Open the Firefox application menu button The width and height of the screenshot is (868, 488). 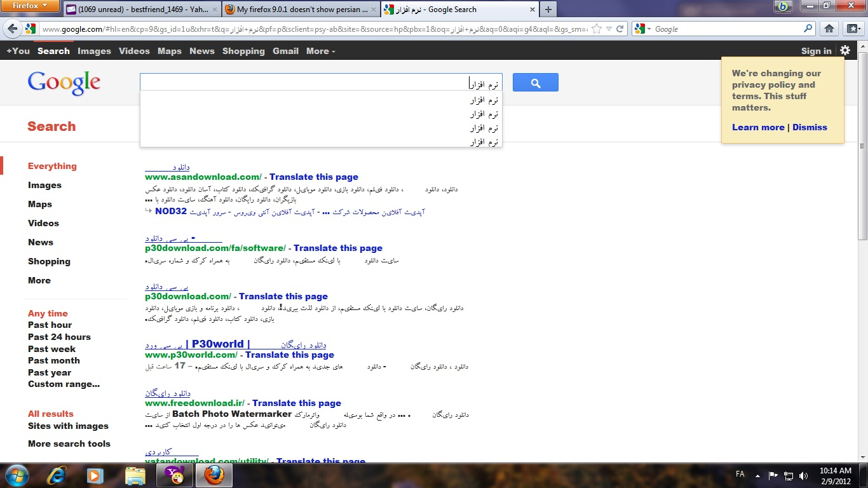click(31, 6)
